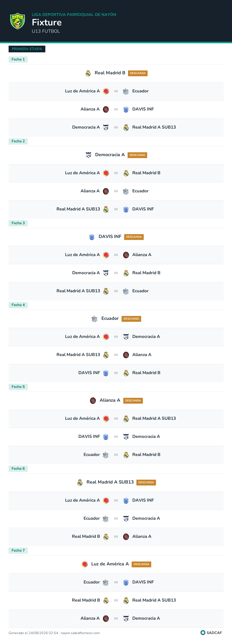Click the Fixture page title

coord(47,22)
